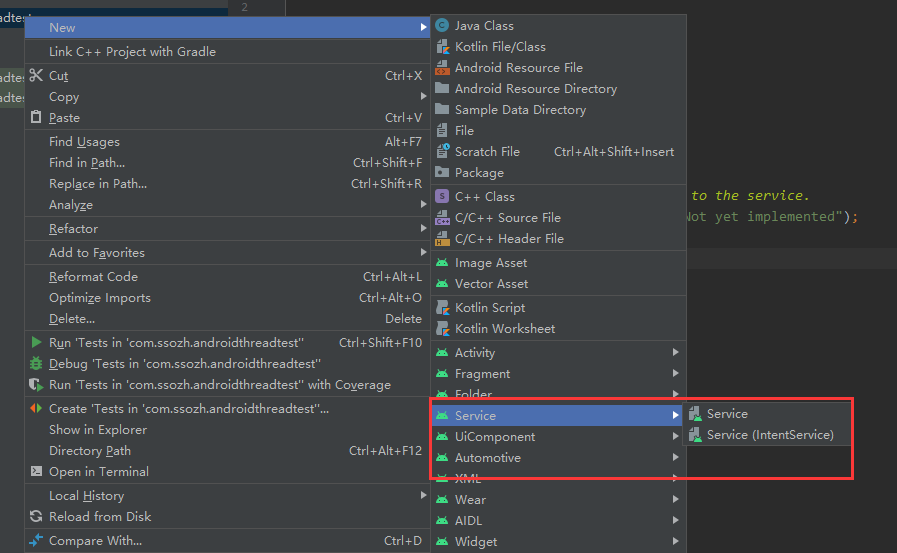Select the New menu entry

coord(227,27)
